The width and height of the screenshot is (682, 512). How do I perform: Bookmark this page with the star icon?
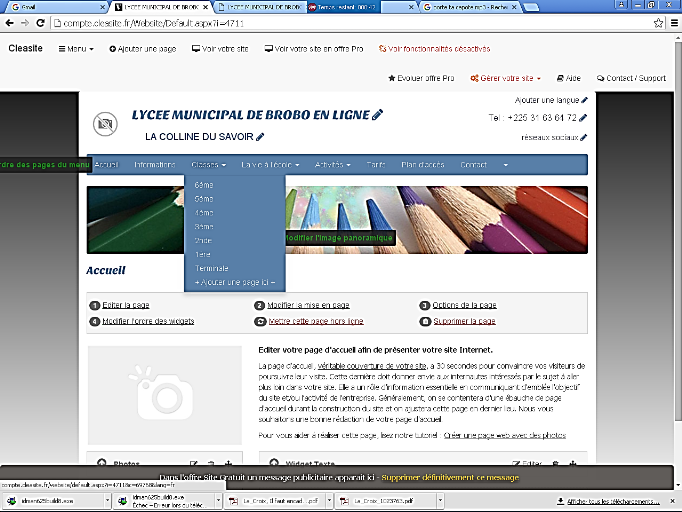tap(659, 23)
